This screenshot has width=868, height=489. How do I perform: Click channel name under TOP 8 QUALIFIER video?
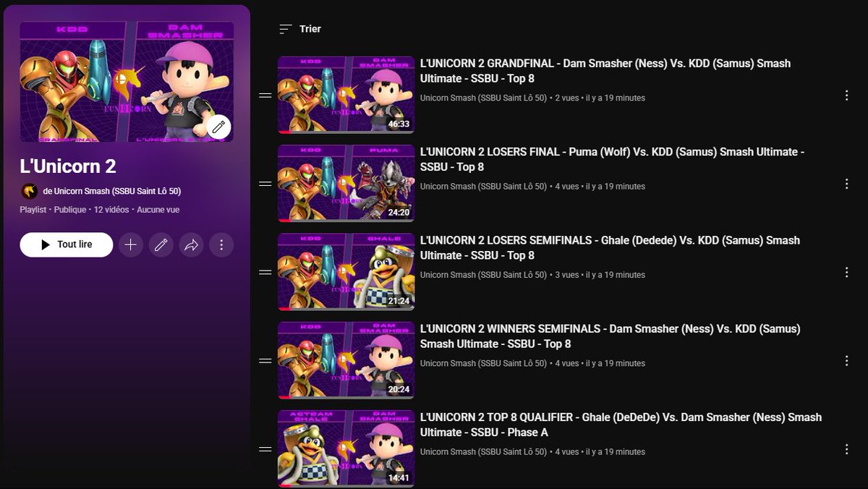click(x=483, y=451)
